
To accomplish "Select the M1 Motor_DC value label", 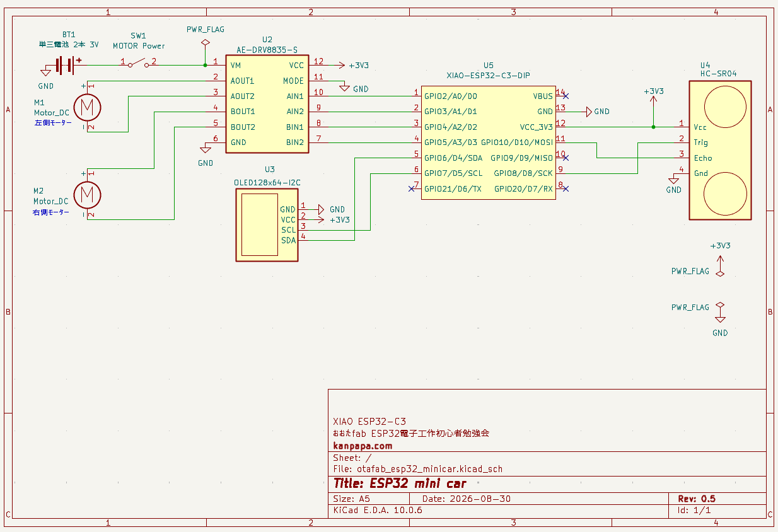I will click(x=51, y=113).
